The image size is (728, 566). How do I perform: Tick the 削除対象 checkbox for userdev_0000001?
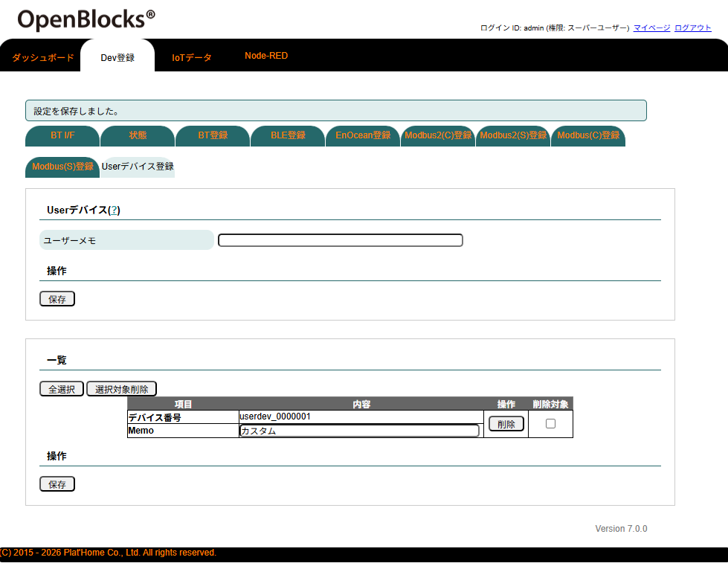click(550, 424)
